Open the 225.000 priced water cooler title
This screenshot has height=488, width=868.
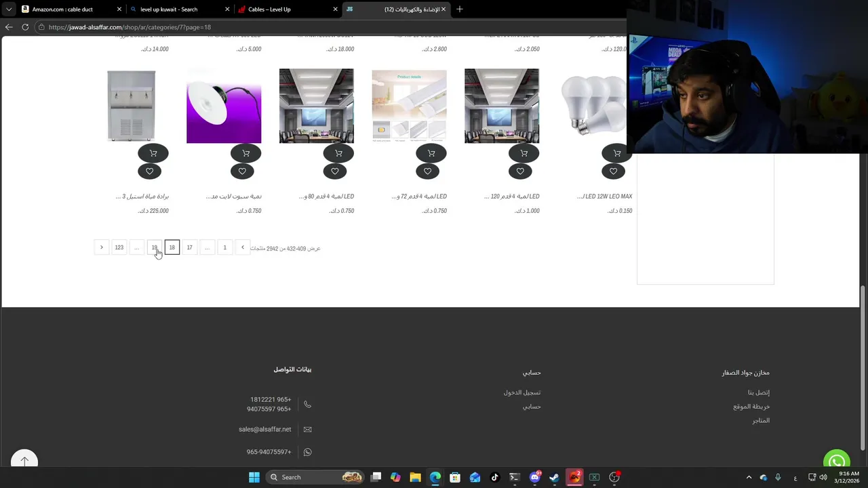coord(142,197)
